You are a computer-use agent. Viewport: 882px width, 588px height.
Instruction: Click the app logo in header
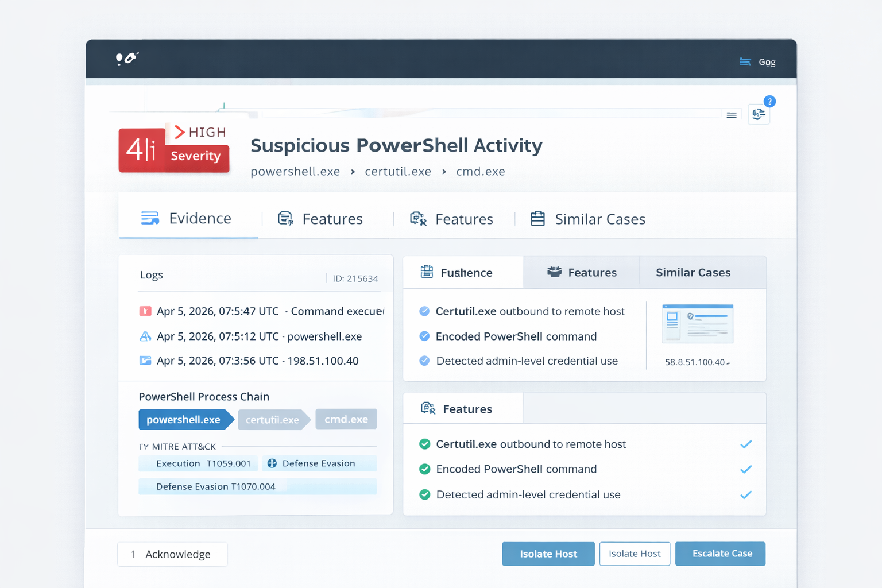(x=127, y=59)
